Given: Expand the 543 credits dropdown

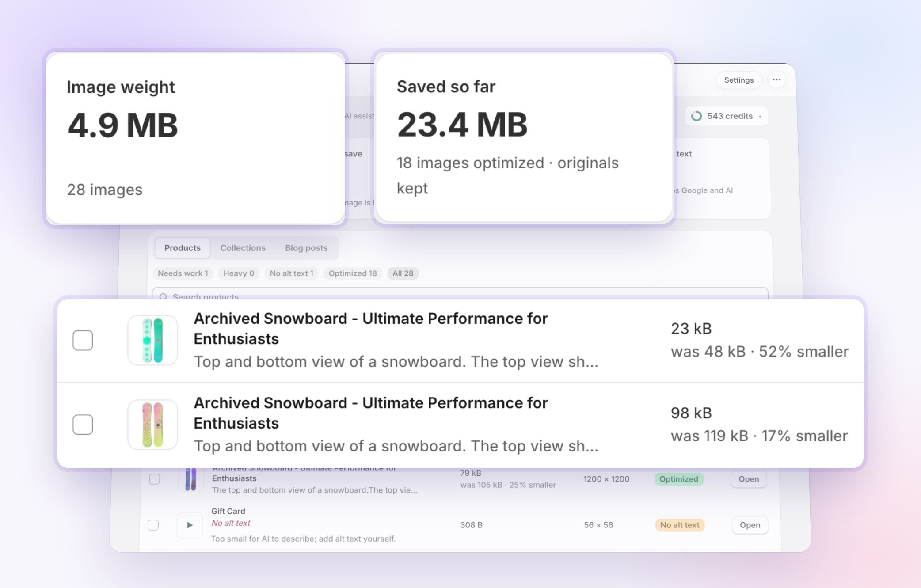Looking at the screenshot, I should tap(727, 116).
